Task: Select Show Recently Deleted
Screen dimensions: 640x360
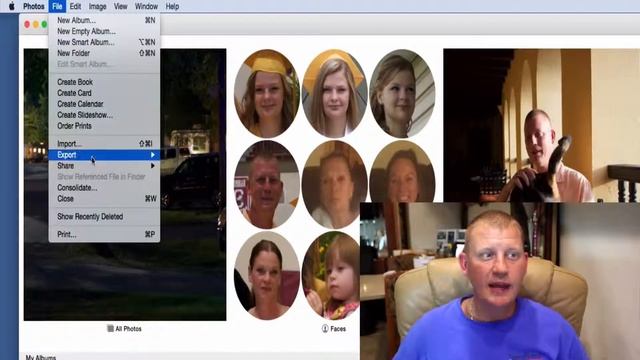Action: 104,217
